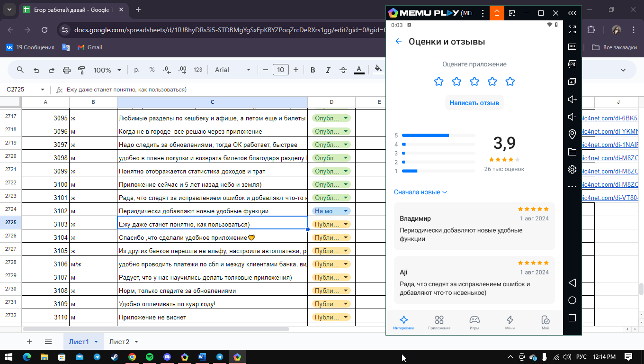Click the MEmu APK install icon
The image size is (644, 364).
click(572, 64)
